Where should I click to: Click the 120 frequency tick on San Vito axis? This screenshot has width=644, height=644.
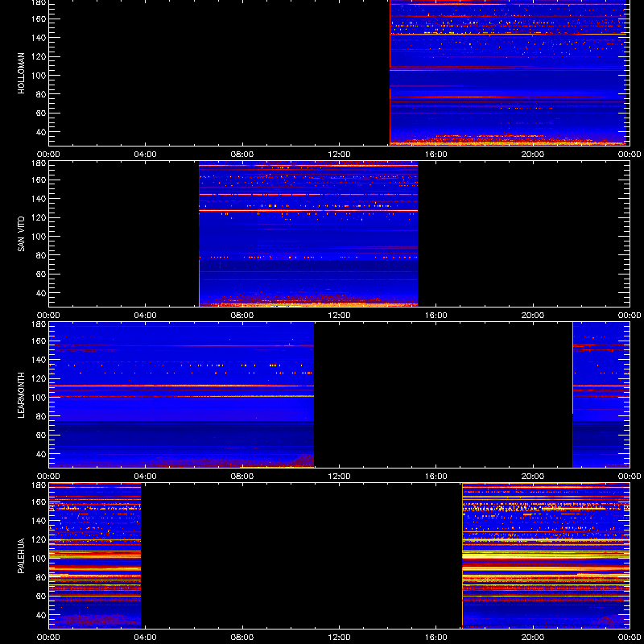point(40,217)
